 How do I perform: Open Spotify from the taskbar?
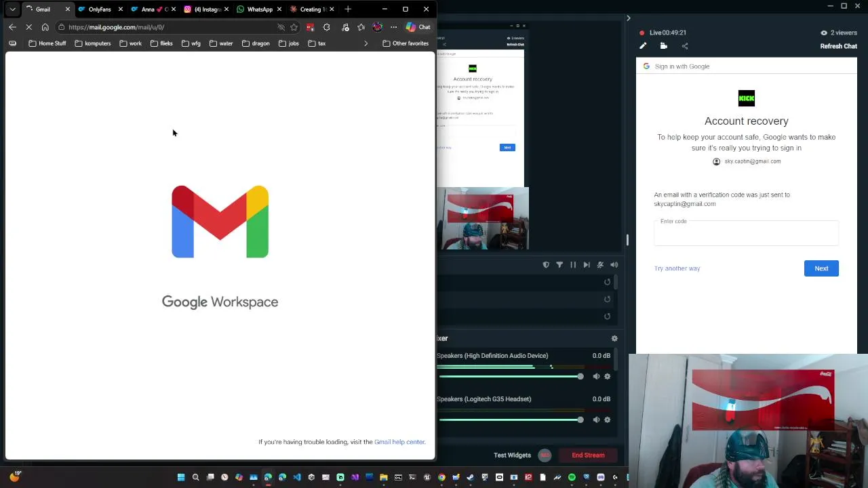coord(572,477)
